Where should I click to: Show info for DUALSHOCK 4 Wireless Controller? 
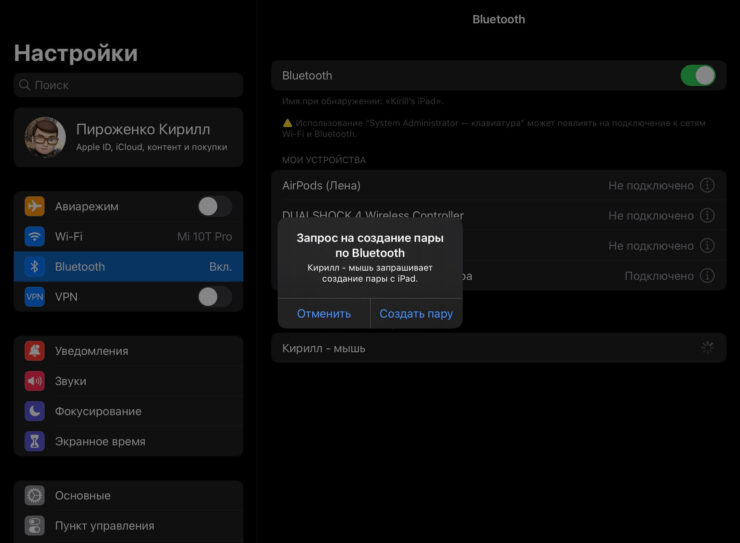707,216
